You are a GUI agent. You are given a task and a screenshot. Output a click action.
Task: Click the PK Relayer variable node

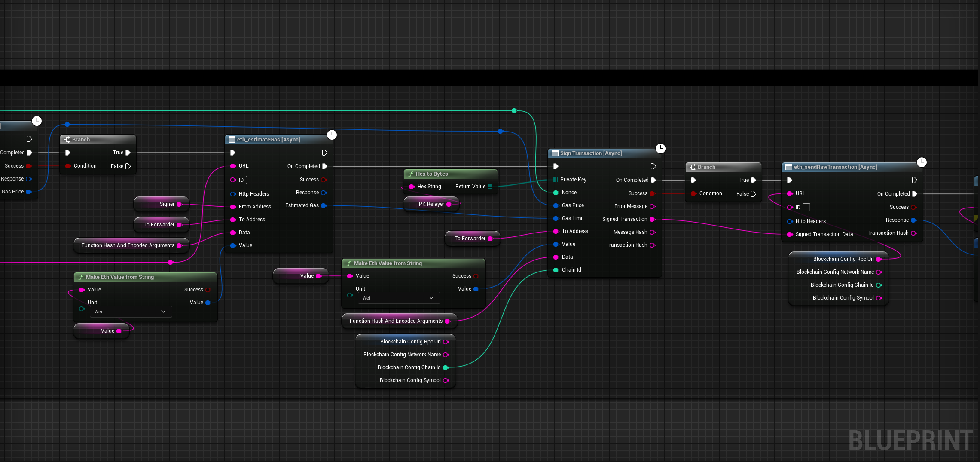(431, 204)
